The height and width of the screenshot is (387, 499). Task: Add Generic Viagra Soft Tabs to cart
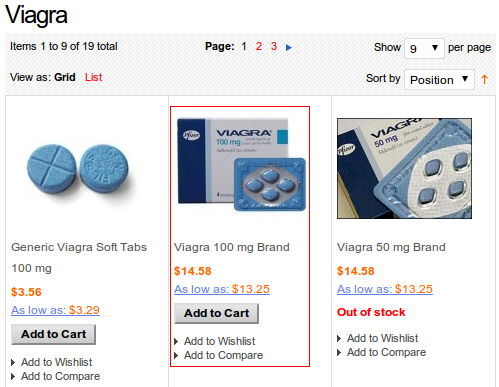(53, 334)
